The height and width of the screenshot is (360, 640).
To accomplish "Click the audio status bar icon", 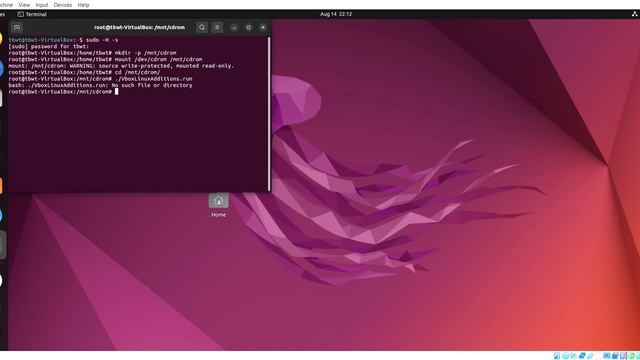I will click(573, 356).
